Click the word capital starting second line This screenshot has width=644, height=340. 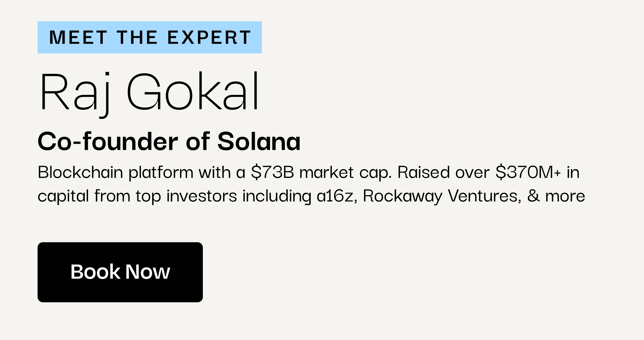point(63,196)
